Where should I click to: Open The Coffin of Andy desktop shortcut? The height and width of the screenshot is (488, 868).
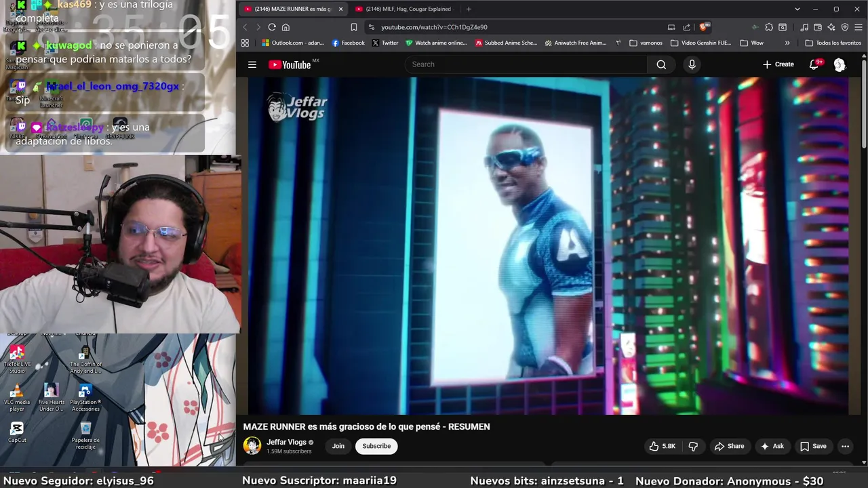(85, 360)
